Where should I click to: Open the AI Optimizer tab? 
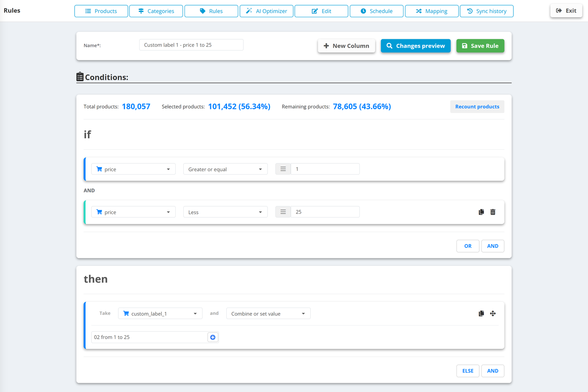pos(266,11)
